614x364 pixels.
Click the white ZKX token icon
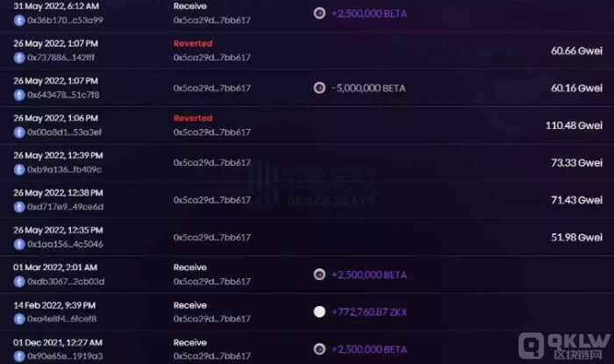coord(319,312)
